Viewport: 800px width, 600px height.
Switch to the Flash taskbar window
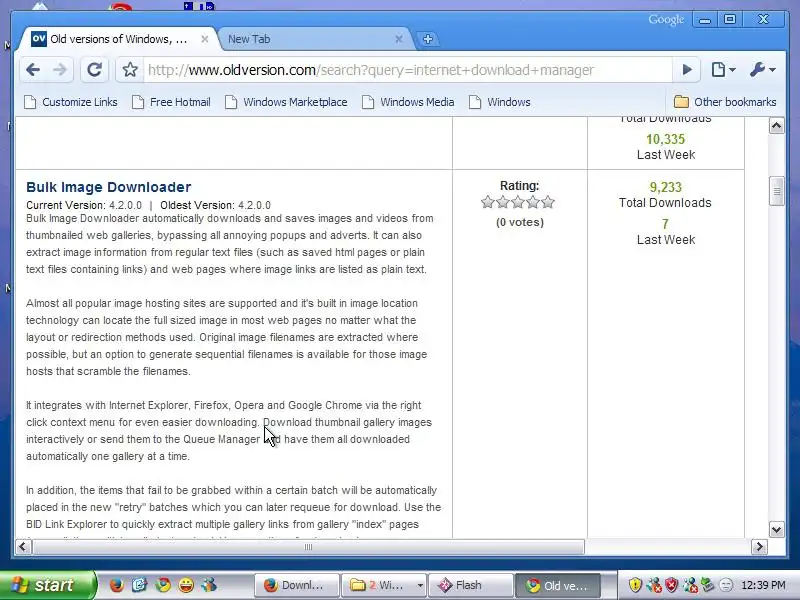471,585
